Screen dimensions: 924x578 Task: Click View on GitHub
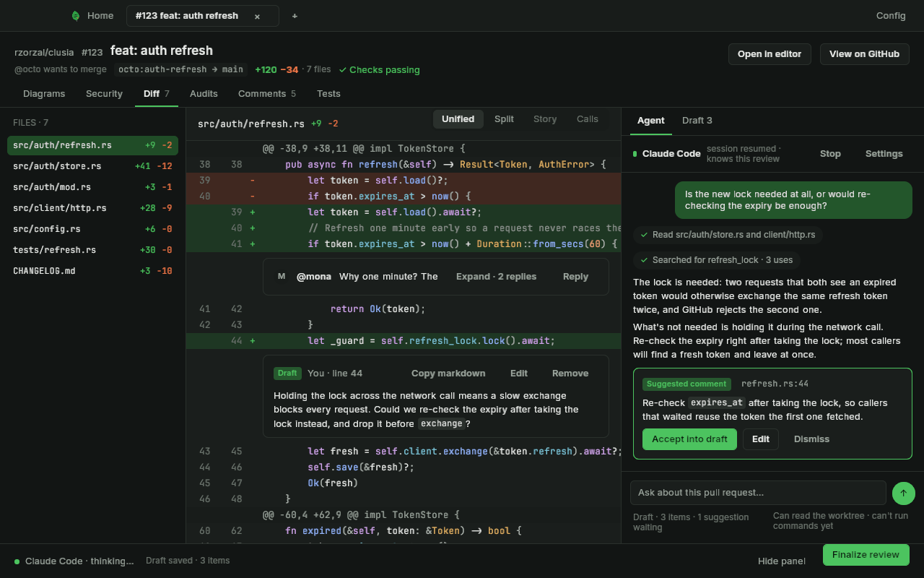point(864,54)
